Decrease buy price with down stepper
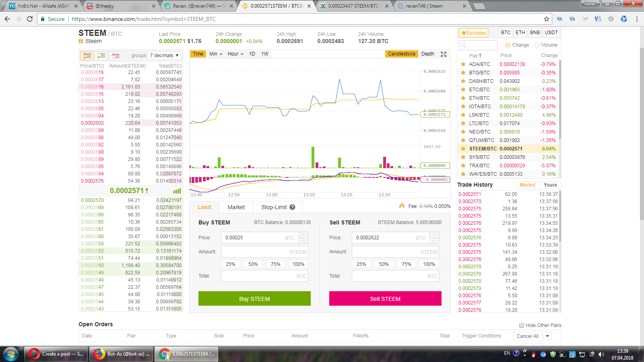Viewport: 644px width, 362px height. (x=304, y=241)
